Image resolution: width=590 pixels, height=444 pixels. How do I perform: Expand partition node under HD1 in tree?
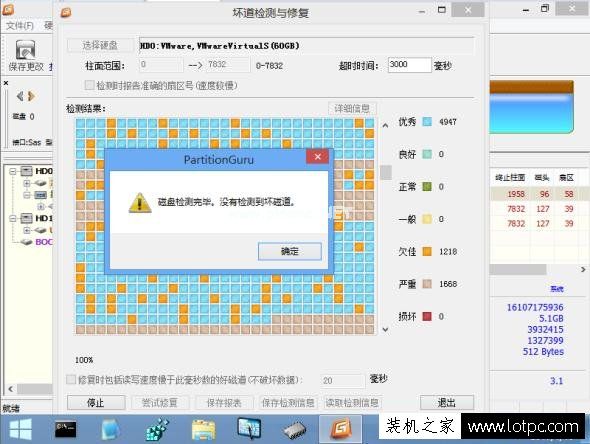(x=27, y=230)
